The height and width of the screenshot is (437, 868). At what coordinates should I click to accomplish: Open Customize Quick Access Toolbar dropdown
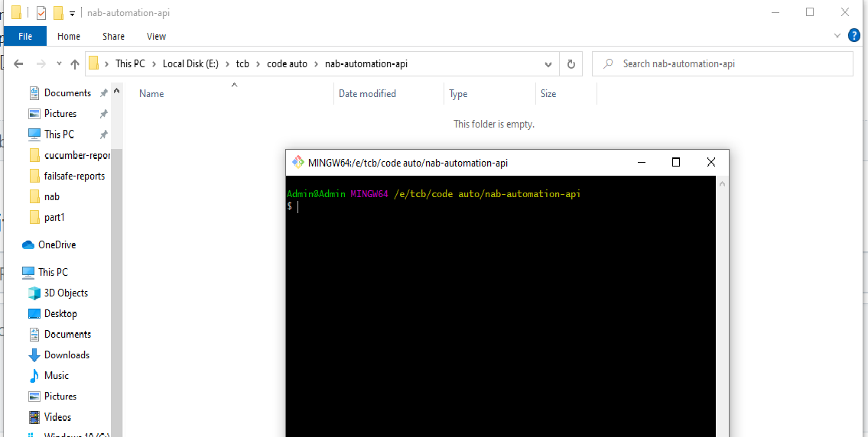[x=72, y=13]
